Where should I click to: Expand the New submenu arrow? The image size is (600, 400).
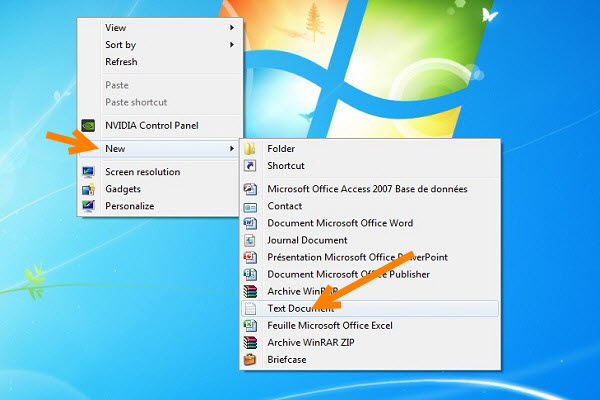pyautogui.click(x=232, y=149)
